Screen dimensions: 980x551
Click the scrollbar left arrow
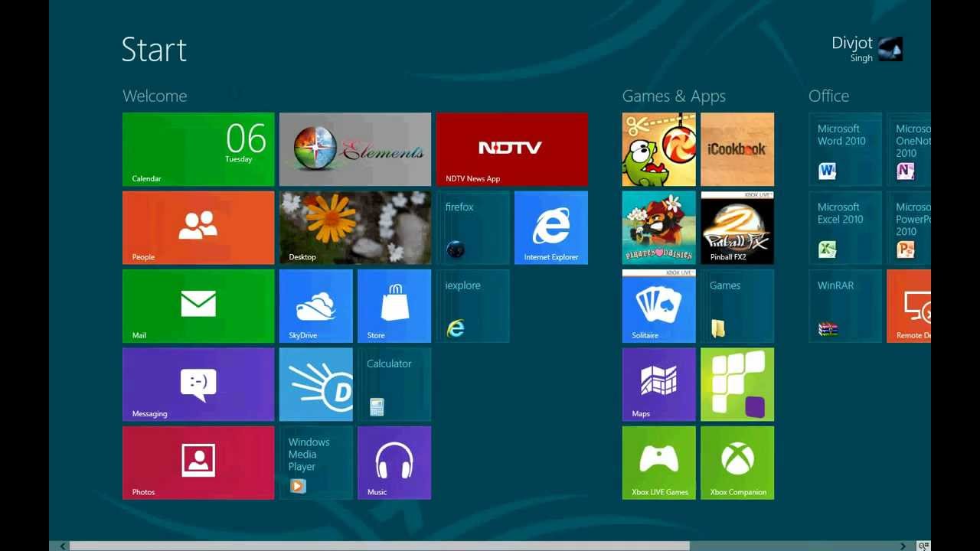[x=63, y=546]
